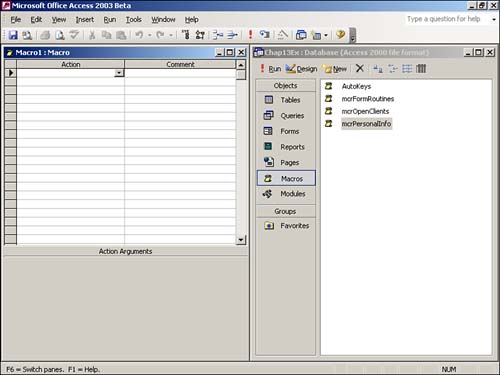Open the File menu
This screenshot has width=500, height=375.
coord(16,20)
